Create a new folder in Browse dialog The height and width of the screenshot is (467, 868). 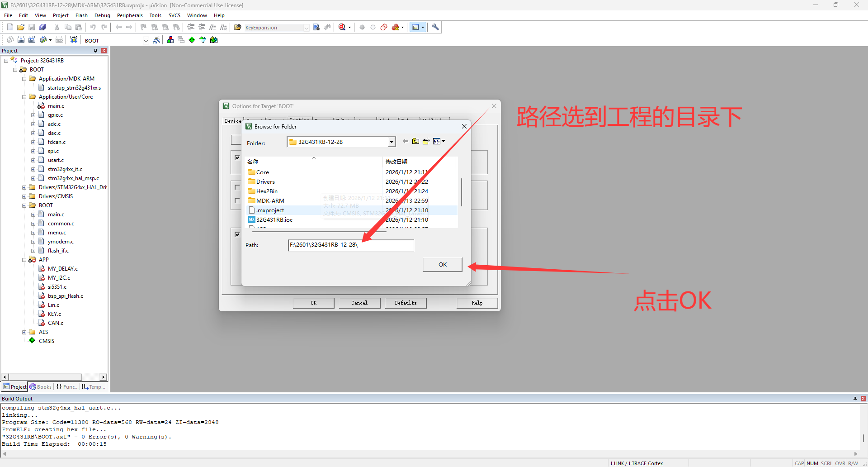point(426,142)
